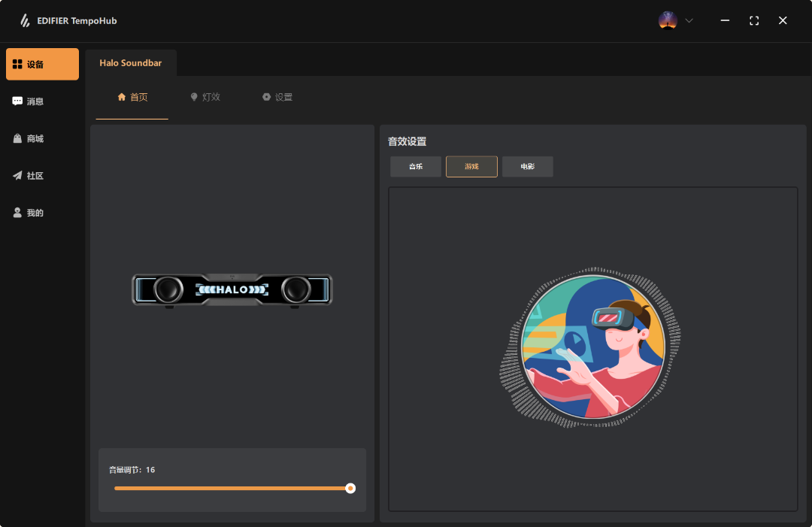This screenshot has width=812, height=527.
Task: Open the 社区 community sidebar section
Action: [x=42, y=176]
